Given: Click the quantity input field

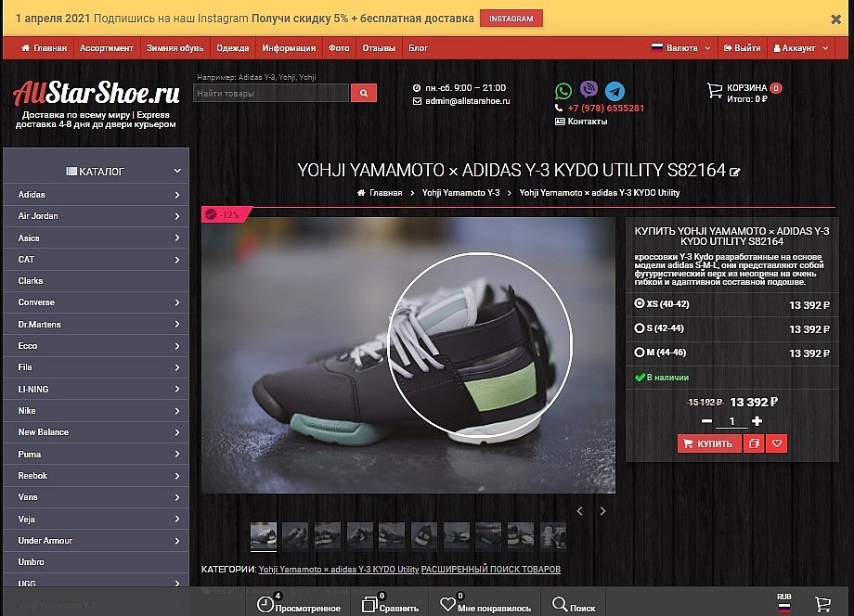Looking at the screenshot, I should point(731,421).
